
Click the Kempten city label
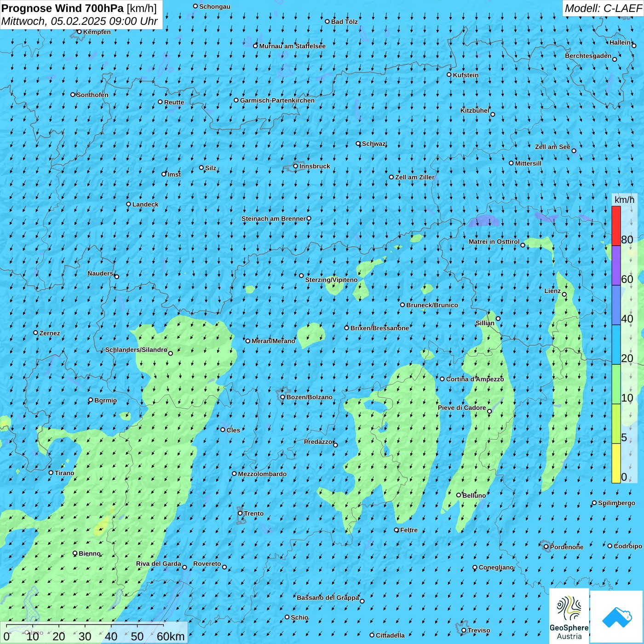pos(97,32)
